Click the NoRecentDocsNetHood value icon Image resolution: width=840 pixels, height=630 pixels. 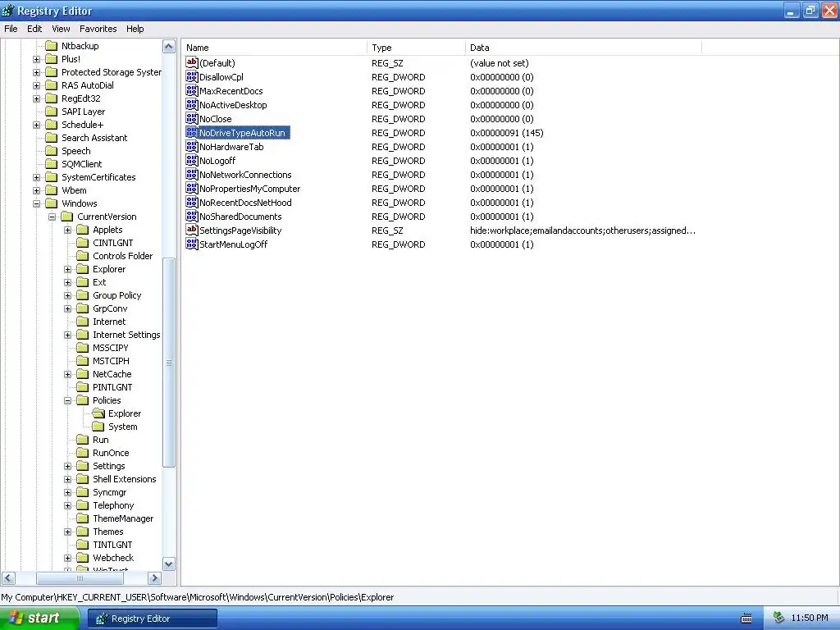point(192,202)
